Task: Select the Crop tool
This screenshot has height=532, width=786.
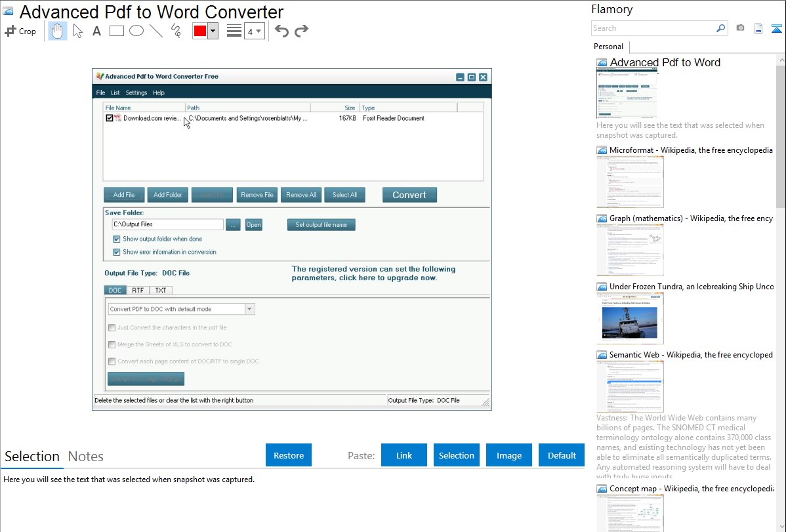Action: (x=20, y=31)
